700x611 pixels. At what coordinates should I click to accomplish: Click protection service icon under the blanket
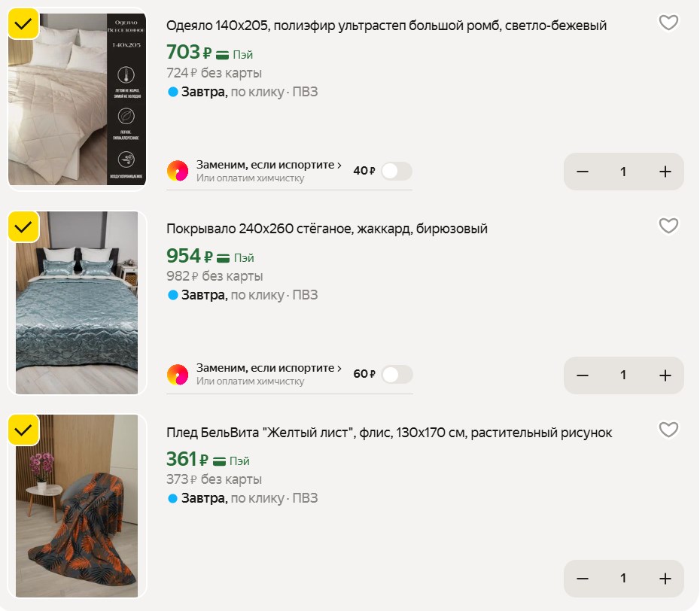point(178,171)
